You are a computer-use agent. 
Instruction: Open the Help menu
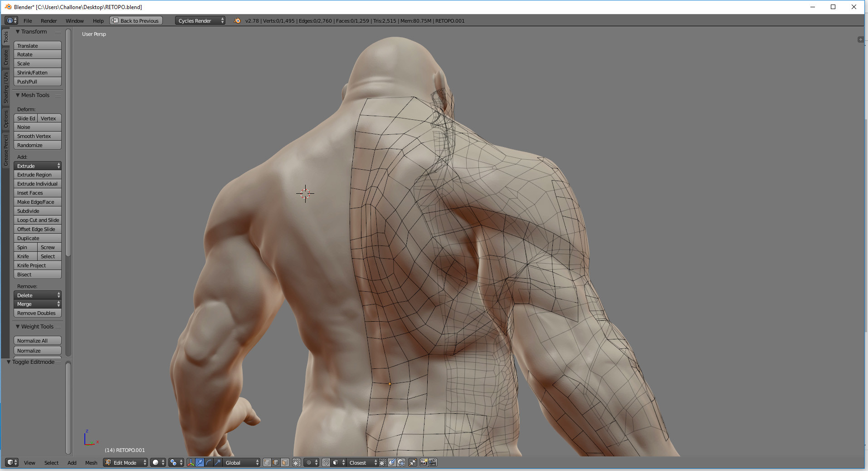coord(98,21)
